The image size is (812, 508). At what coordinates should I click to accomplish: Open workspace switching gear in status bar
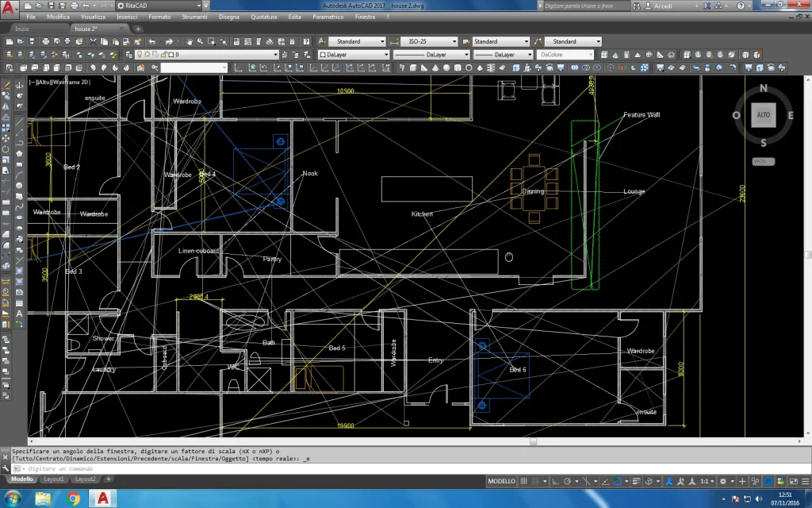click(x=723, y=481)
